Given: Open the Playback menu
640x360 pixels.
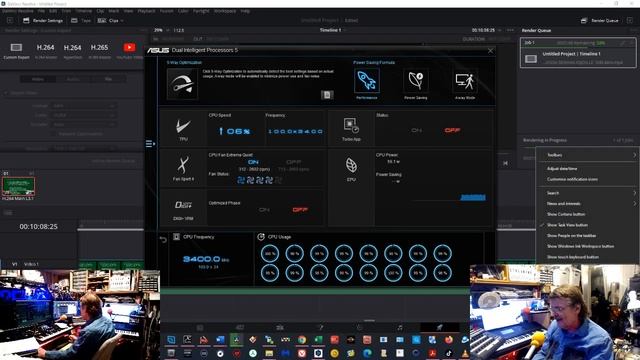Looking at the screenshot, I should pos(146,11).
